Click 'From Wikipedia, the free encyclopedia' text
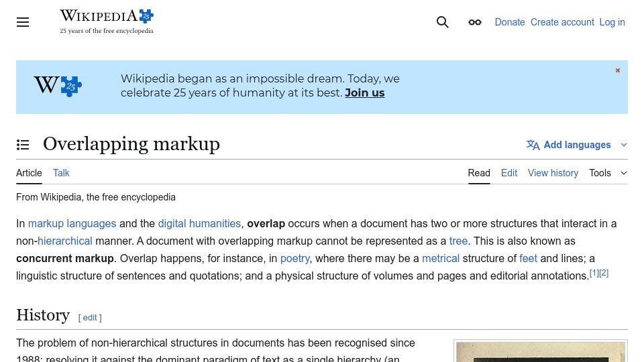 (x=96, y=197)
